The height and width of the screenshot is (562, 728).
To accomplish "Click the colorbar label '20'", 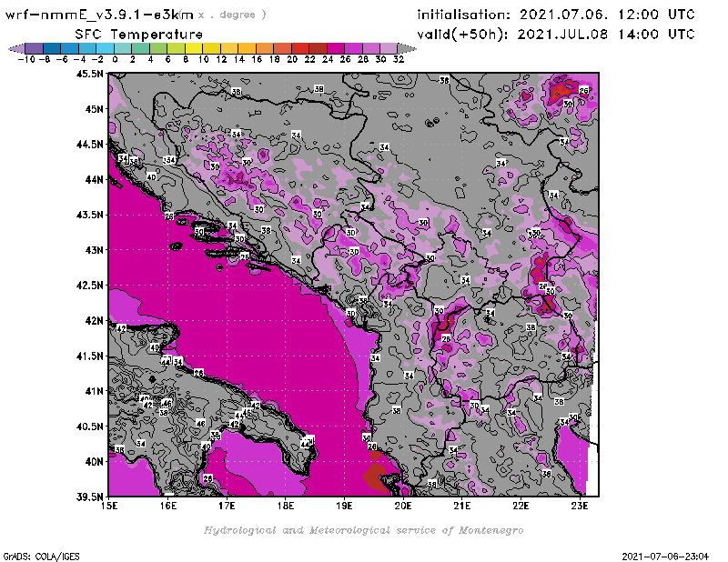I will (x=292, y=59).
